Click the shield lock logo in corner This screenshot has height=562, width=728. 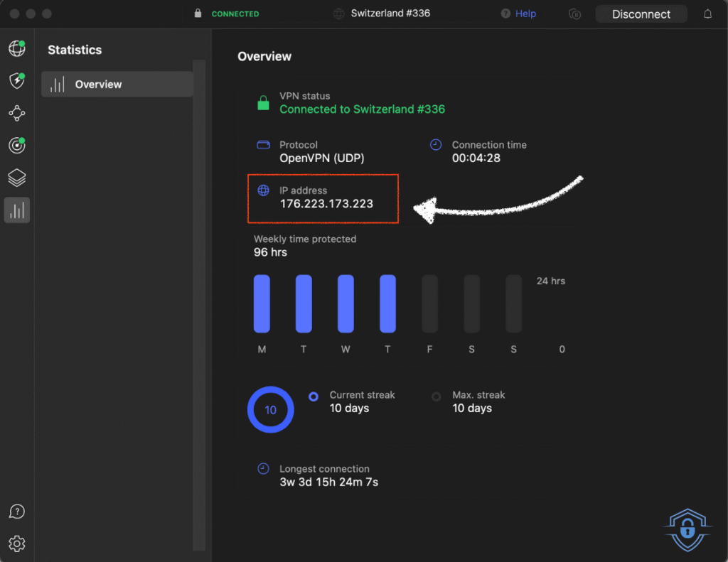687,530
